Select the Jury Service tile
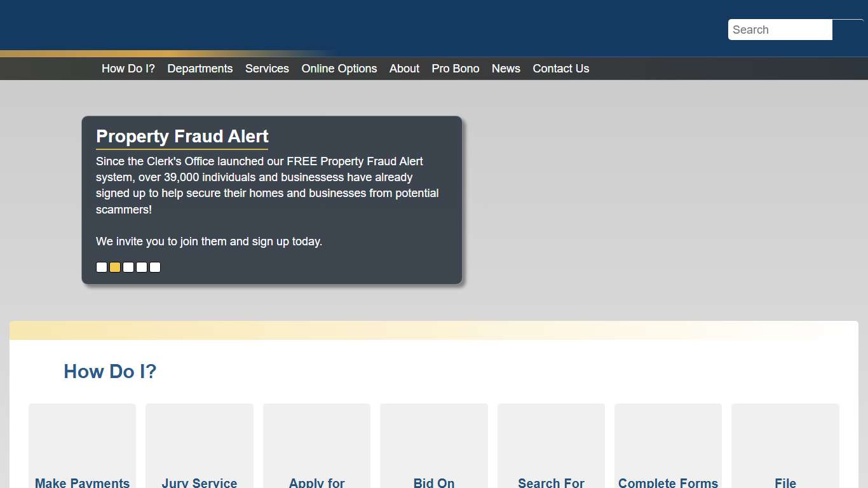The width and height of the screenshot is (868, 488). coord(199,448)
